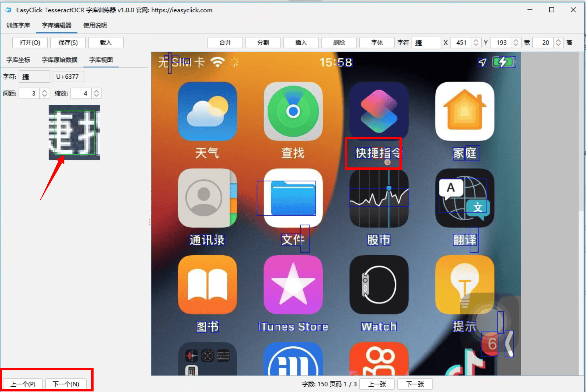
Task: Click the Tips lightbulb app icon
Action: coord(465,285)
